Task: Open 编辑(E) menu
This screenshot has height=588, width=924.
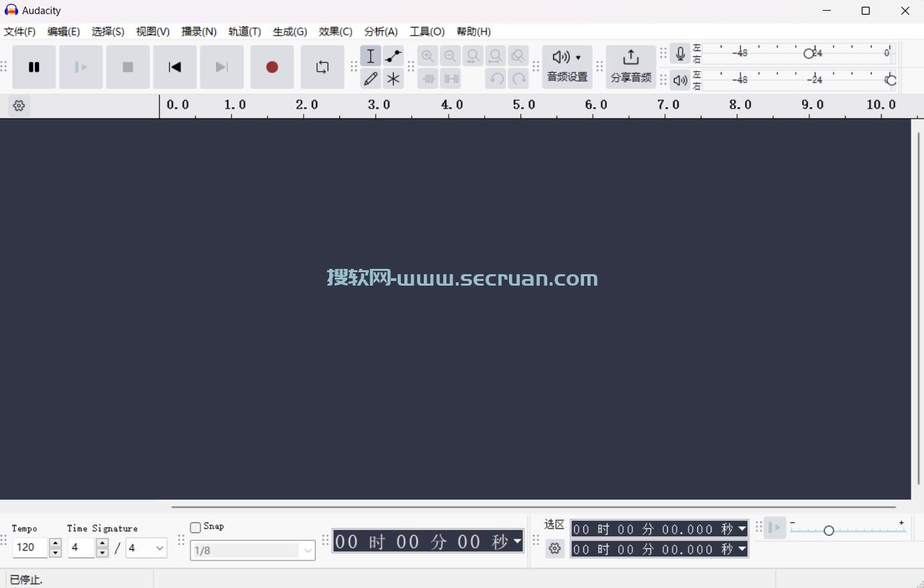Action: point(64,32)
